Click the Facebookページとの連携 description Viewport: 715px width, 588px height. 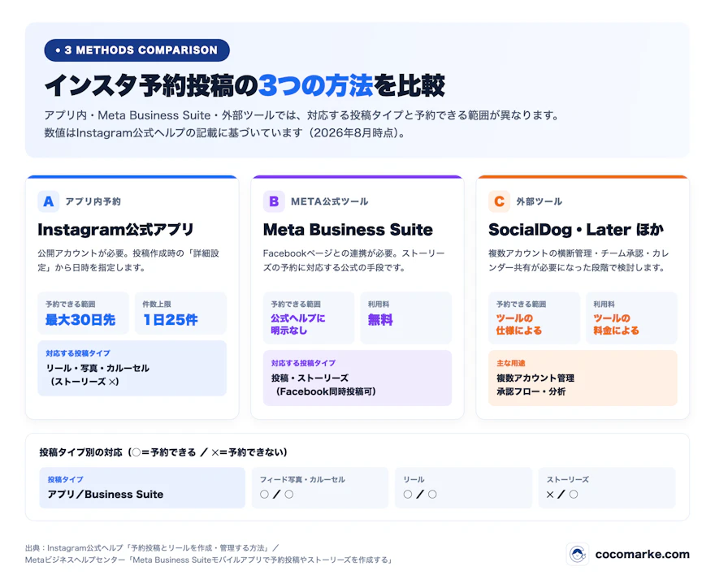tap(354, 260)
